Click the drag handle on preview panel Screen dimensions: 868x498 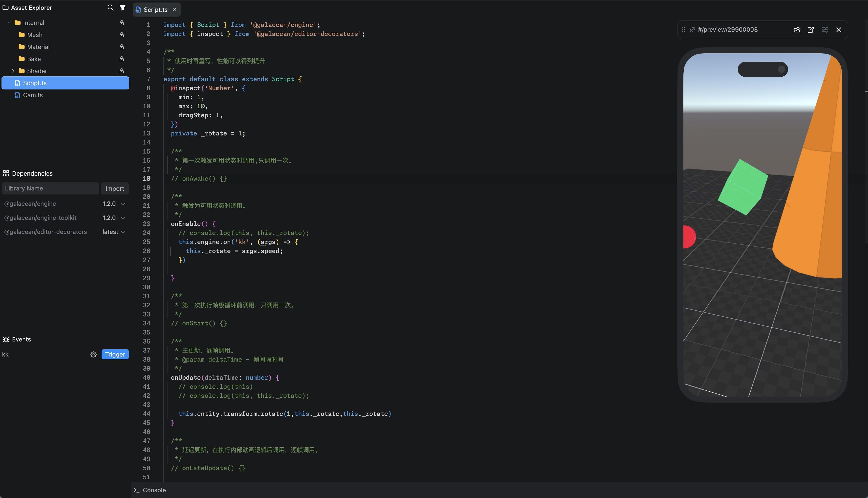[x=683, y=30]
